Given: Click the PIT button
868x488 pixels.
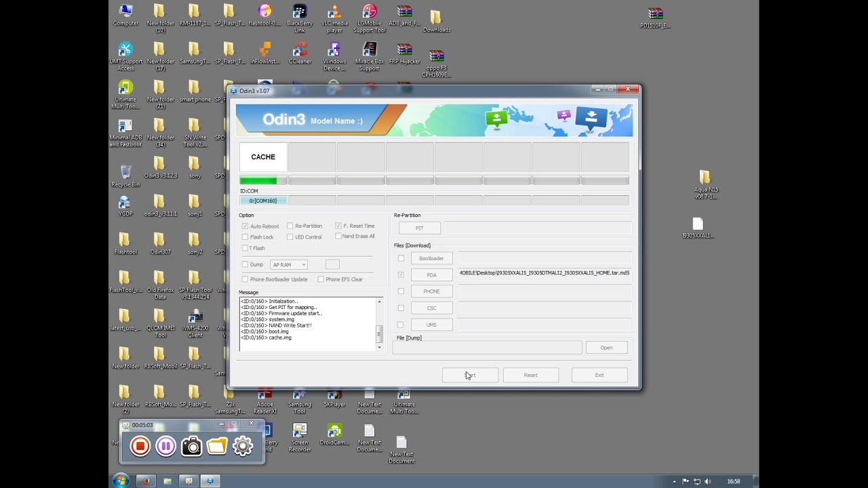Looking at the screenshot, I should pos(419,228).
